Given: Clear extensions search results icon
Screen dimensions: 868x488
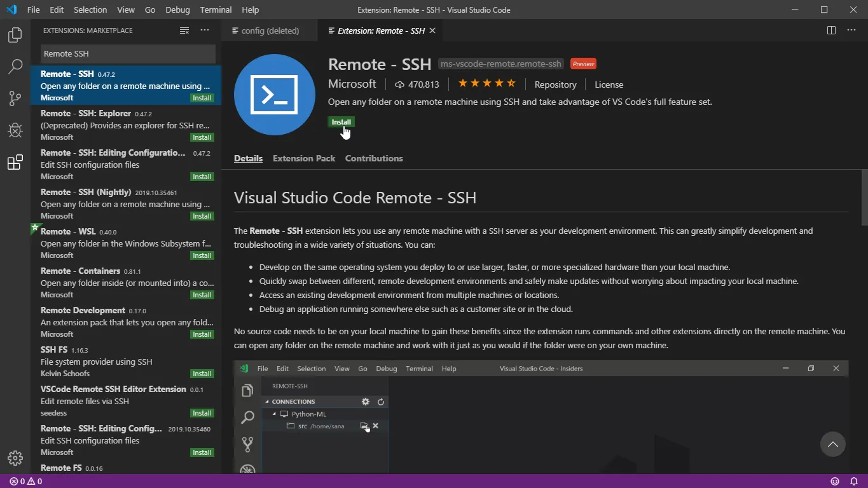Looking at the screenshot, I should 184,30.
